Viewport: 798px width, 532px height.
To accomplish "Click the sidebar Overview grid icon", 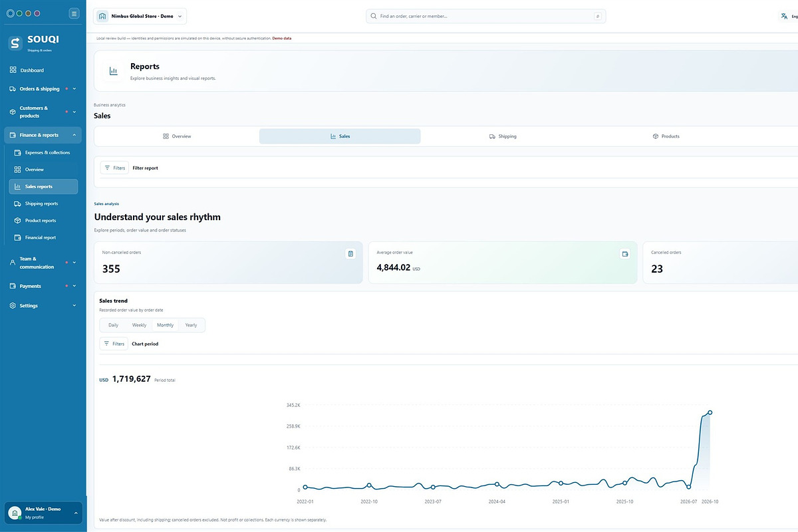I will (18, 170).
